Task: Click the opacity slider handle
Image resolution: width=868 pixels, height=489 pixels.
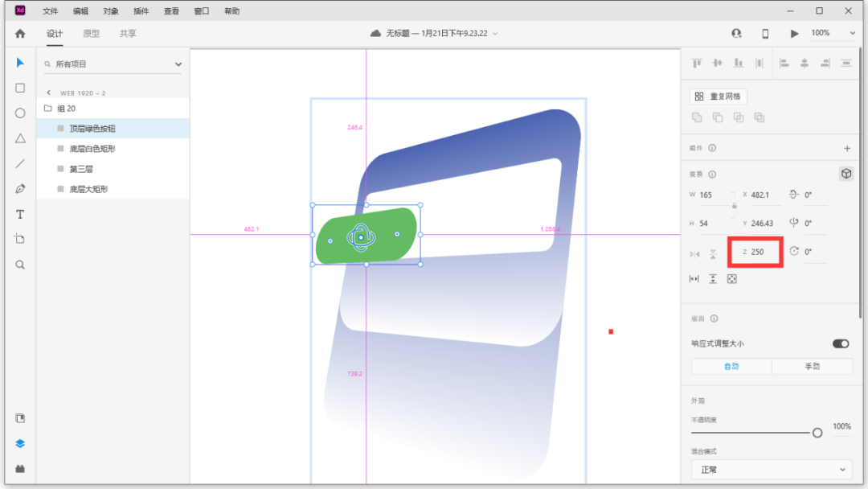Action: click(x=817, y=433)
